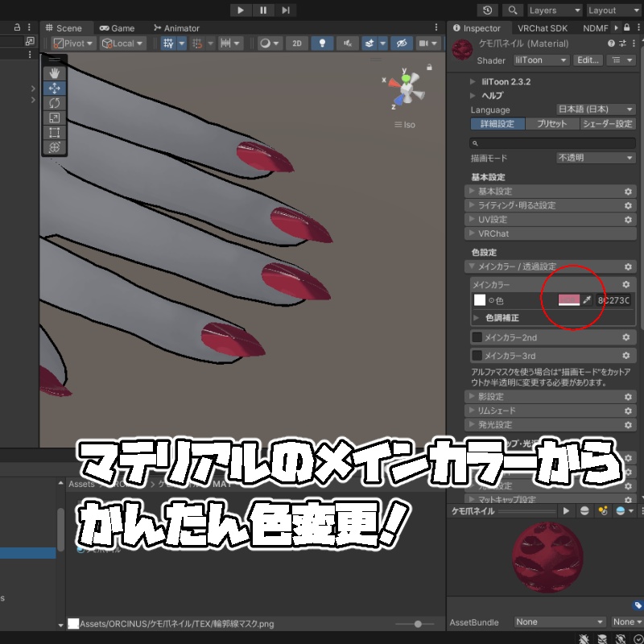This screenshot has height=644, width=644.
Task: Open the VRChat SDK tab
Action: tap(542, 28)
